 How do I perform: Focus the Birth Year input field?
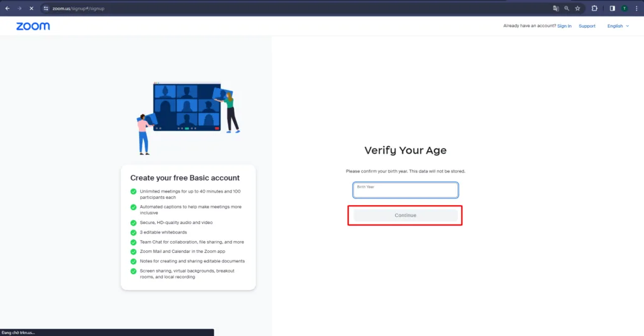coord(406,190)
